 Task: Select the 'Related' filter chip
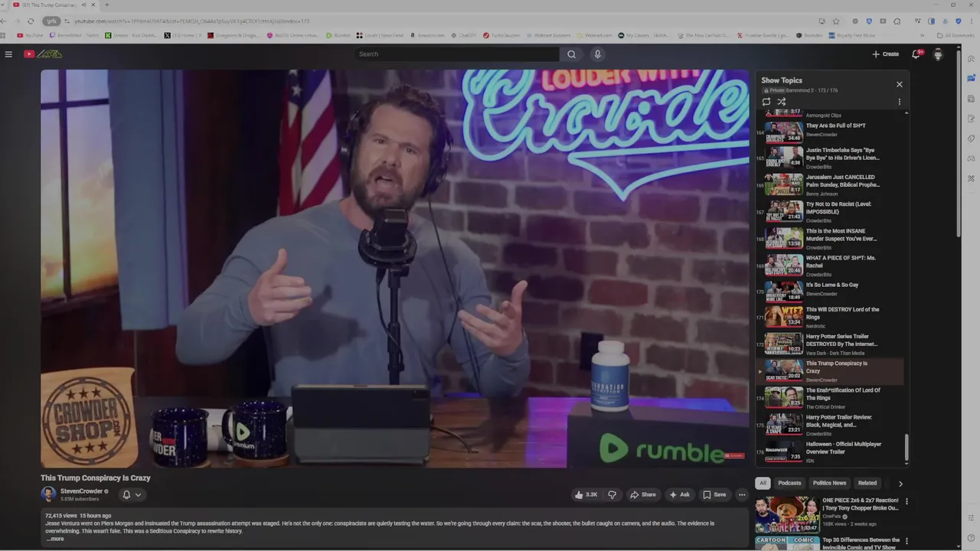867,483
